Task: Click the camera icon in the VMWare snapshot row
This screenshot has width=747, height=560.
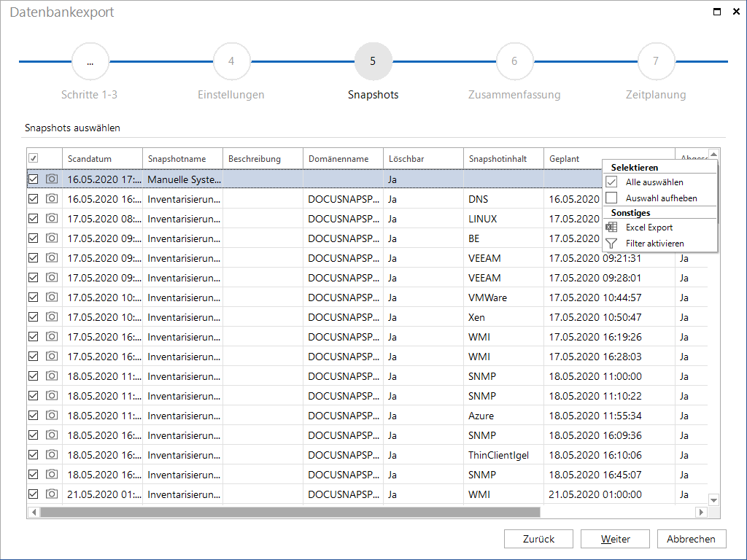Action: click(x=52, y=297)
